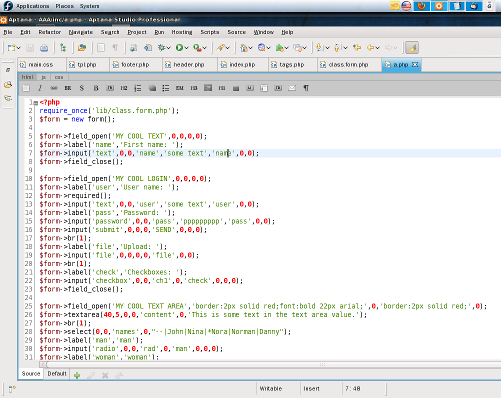Screen dimensions: 501x398
Task: Click the back arrow navigation icon
Action: click(370, 48)
